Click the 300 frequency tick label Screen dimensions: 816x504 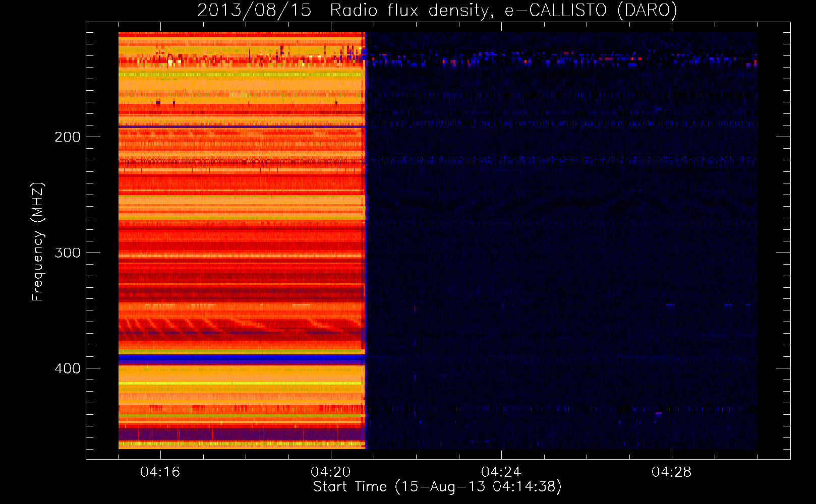point(68,253)
